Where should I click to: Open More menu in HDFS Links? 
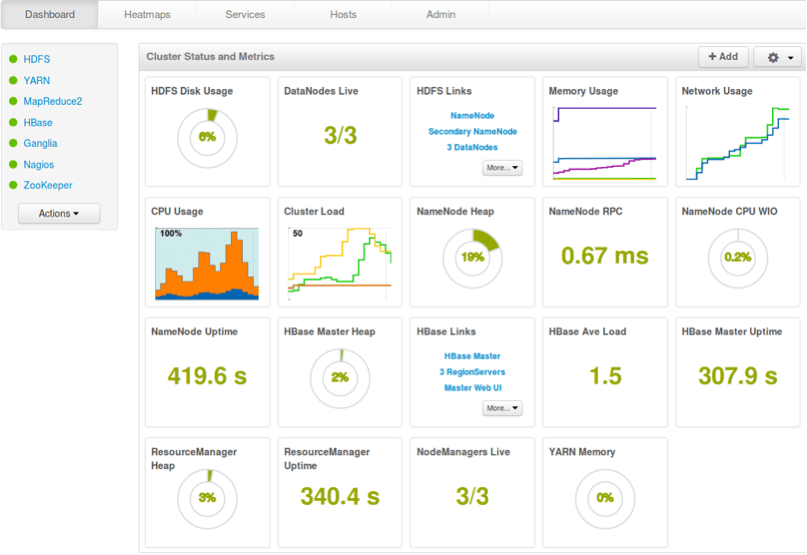[x=502, y=168]
